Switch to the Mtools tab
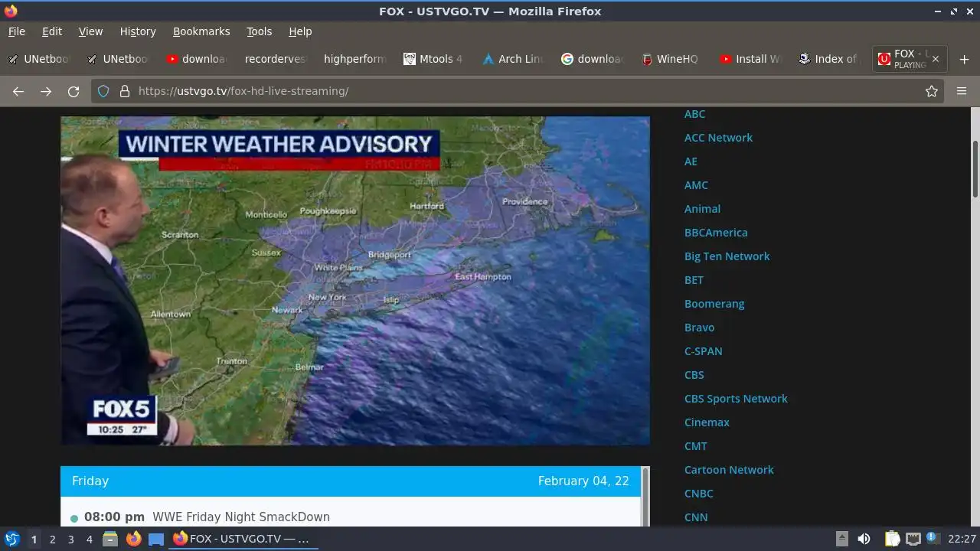 (x=433, y=59)
